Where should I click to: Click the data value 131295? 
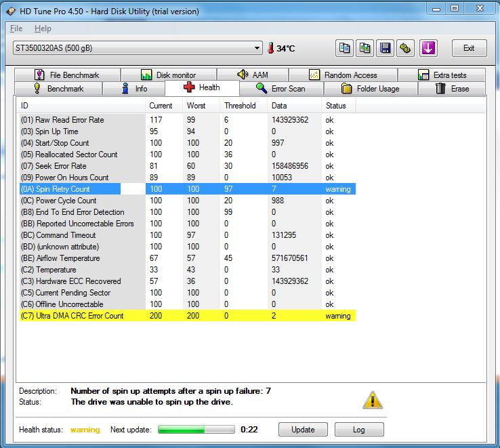pyautogui.click(x=284, y=235)
